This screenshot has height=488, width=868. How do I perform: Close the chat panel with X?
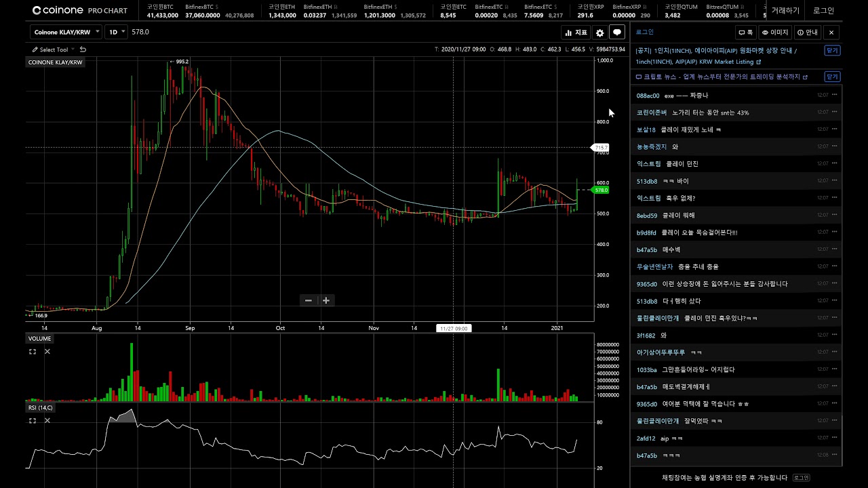click(831, 32)
